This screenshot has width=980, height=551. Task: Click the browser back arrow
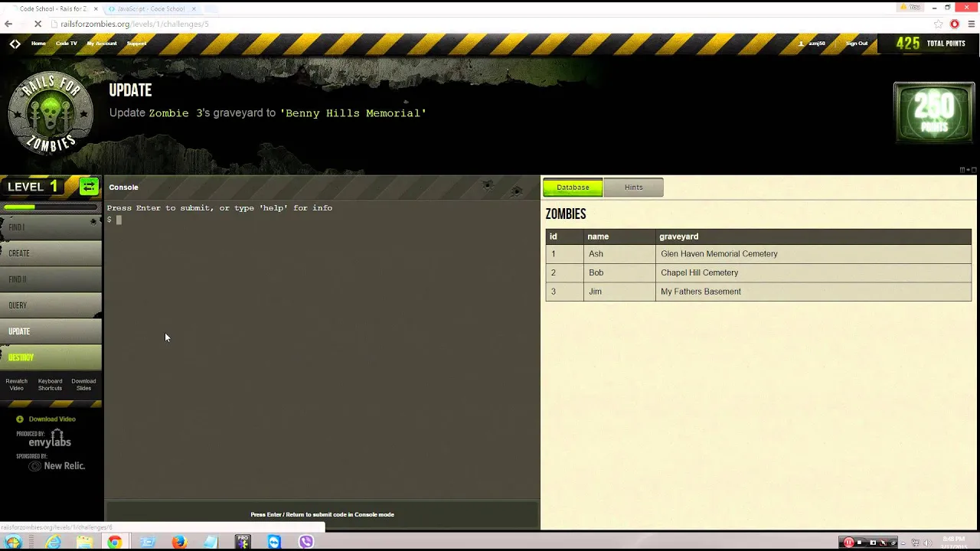pyautogui.click(x=8, y=24)
